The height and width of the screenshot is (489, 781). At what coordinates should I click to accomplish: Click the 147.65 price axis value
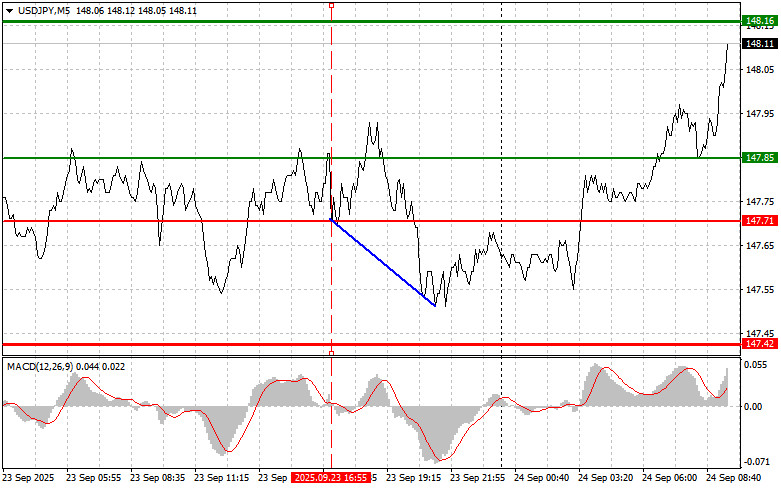coord(760,245)
